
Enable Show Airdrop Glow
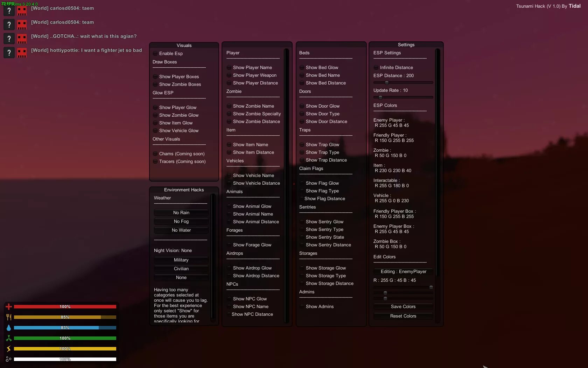[x=229, y=268]
